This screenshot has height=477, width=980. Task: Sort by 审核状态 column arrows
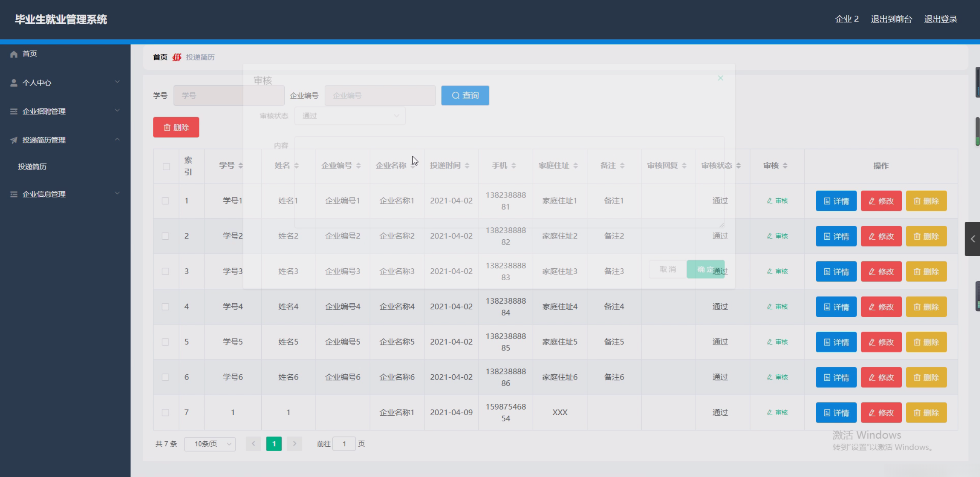(739, 166)
